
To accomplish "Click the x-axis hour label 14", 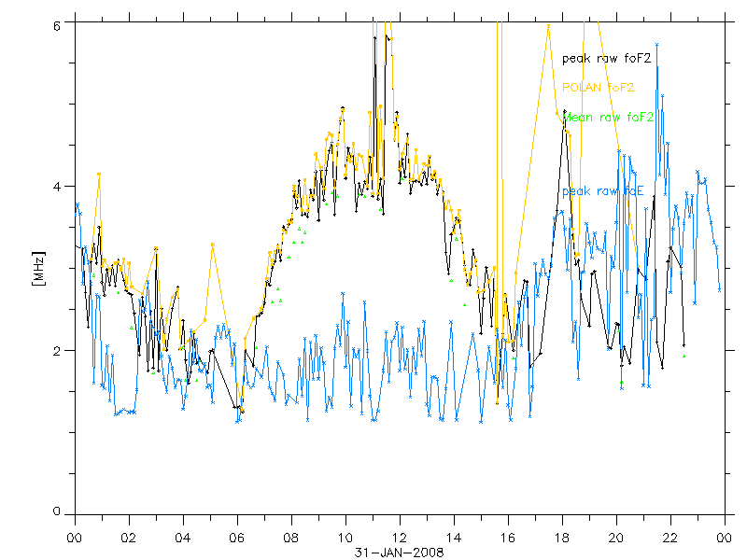I will click(x=454, y=539).
